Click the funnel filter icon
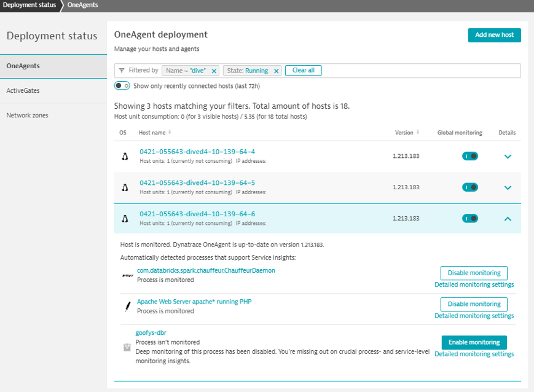The image size is (534, 392). [122, 71]
